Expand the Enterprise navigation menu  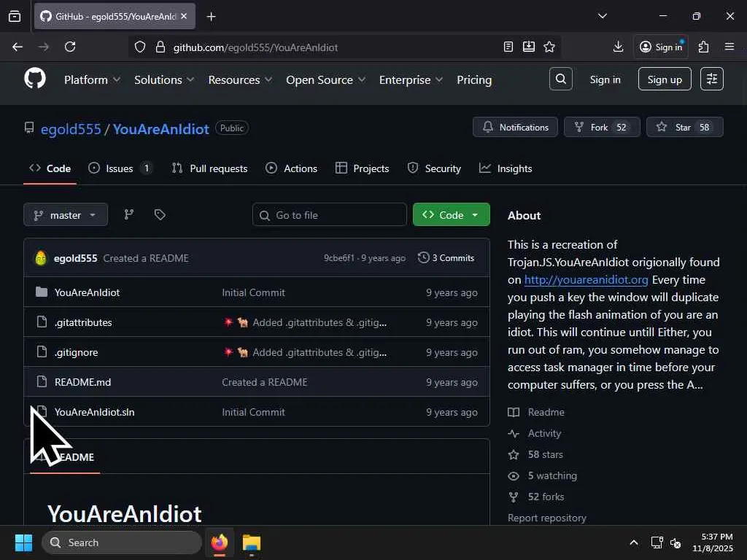[x=411, y=80]
